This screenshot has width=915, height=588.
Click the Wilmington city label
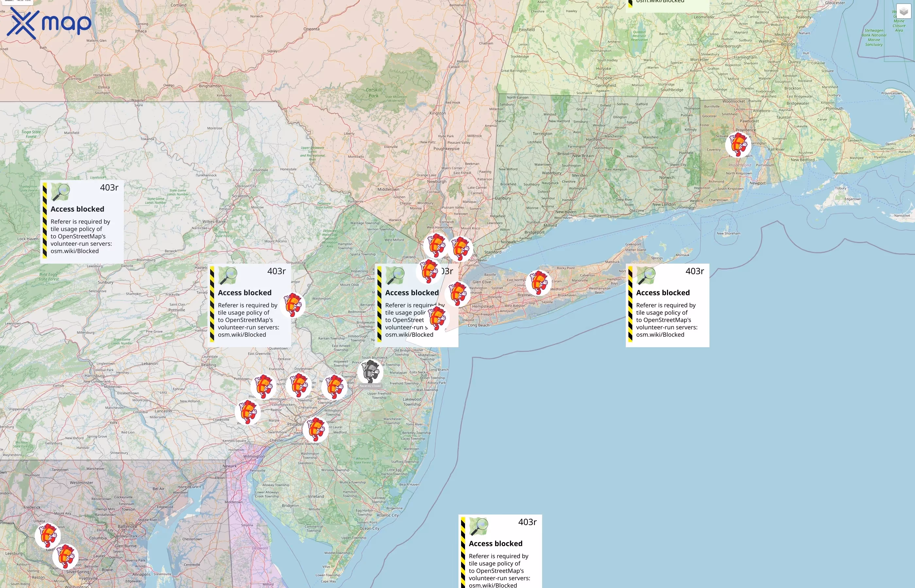pyautogui.click(x=254, y=456)
